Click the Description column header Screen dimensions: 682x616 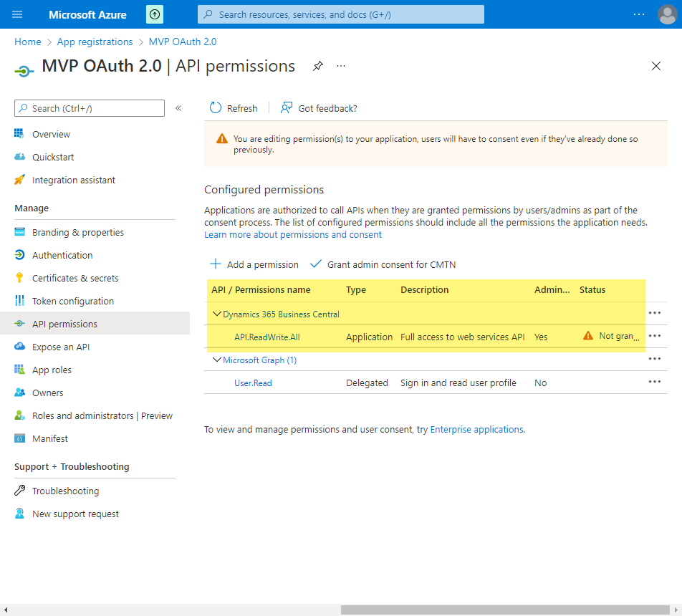(x=425, y=289)
